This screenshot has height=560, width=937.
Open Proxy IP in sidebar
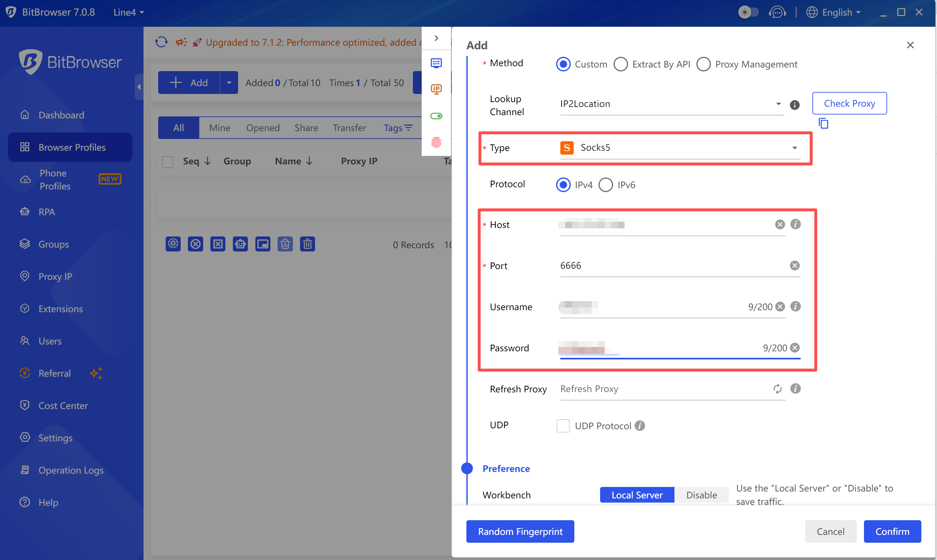click(55, 277)
